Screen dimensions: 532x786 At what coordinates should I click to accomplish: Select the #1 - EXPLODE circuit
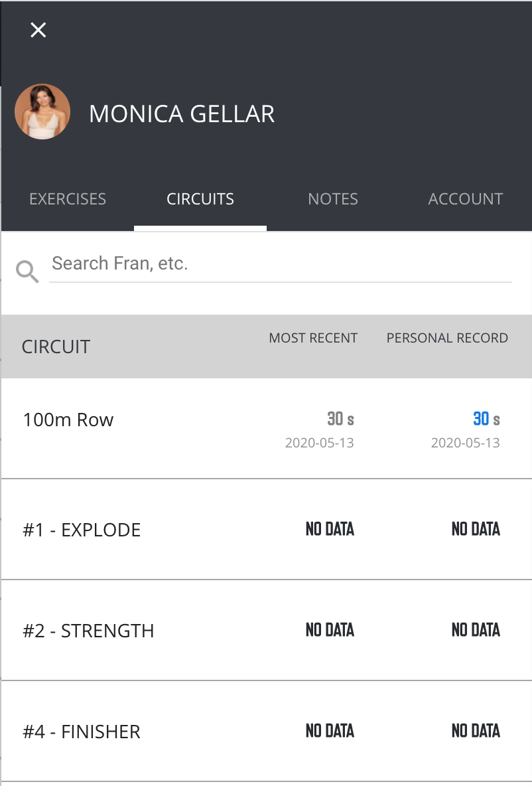coord(267,529)
